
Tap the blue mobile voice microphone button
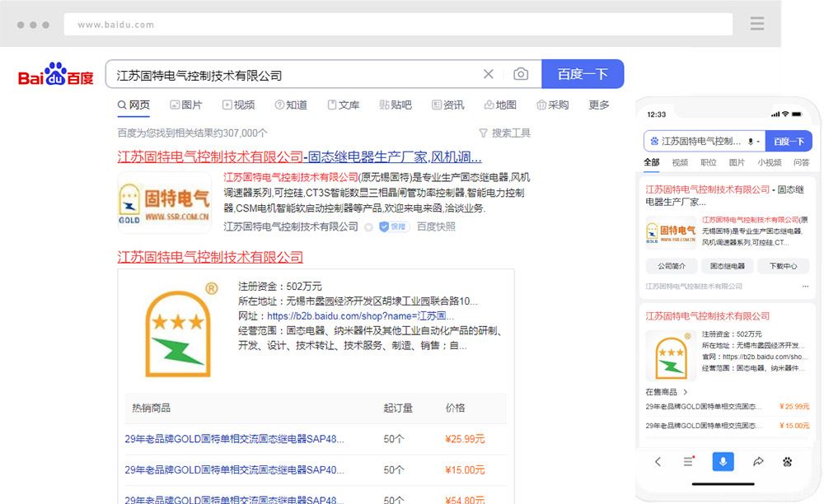723,461
